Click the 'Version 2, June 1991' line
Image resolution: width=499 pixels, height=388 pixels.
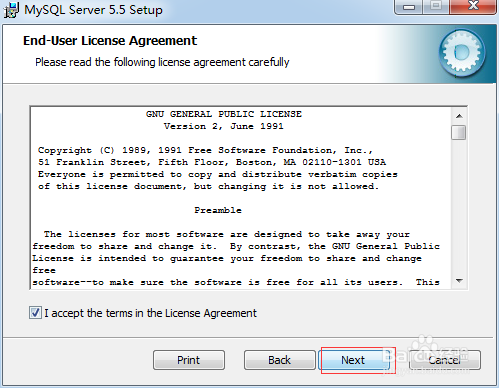point(224,126)
